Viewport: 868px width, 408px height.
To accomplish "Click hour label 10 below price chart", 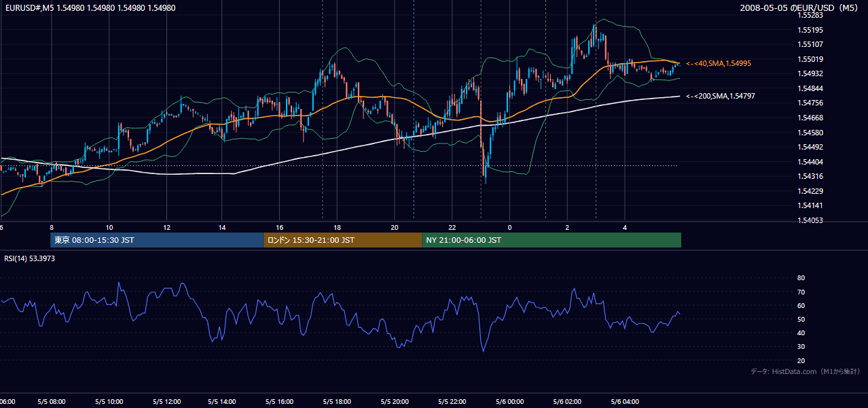I will tap(109, 226).
